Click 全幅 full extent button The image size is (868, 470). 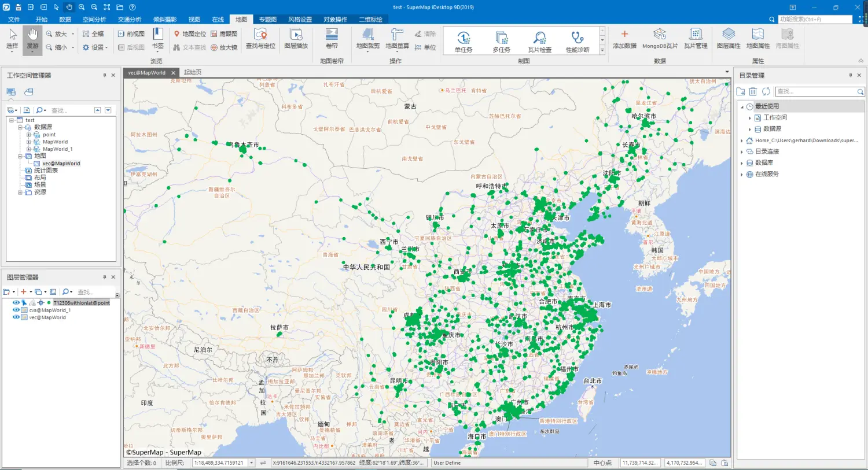[x=93, y=34]
